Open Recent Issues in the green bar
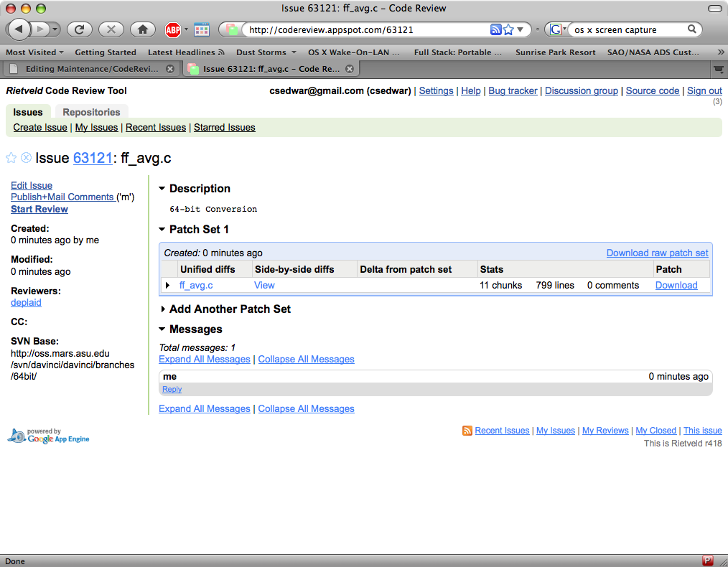 pos(156,128)
